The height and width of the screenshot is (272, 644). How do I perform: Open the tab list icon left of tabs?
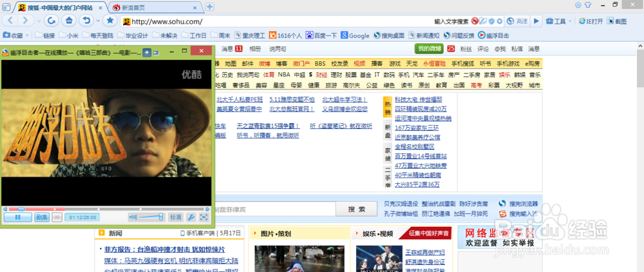[7, 6]
